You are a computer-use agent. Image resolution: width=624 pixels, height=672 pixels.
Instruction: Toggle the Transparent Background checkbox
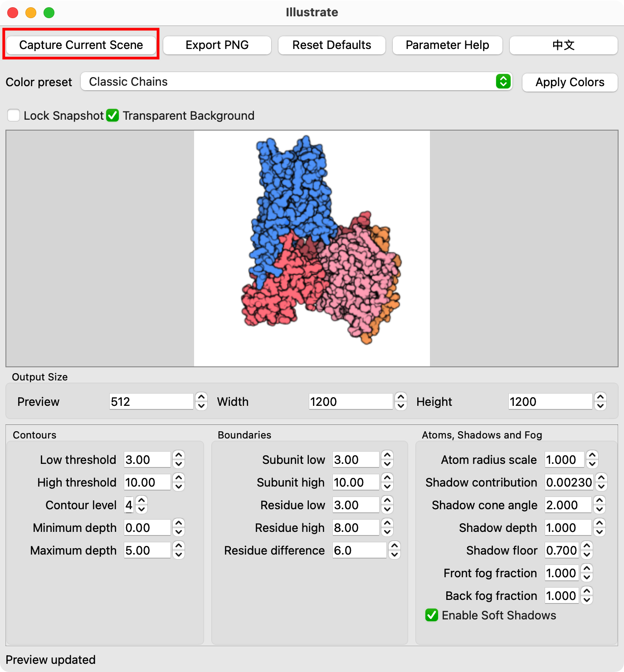coord(112,116)
